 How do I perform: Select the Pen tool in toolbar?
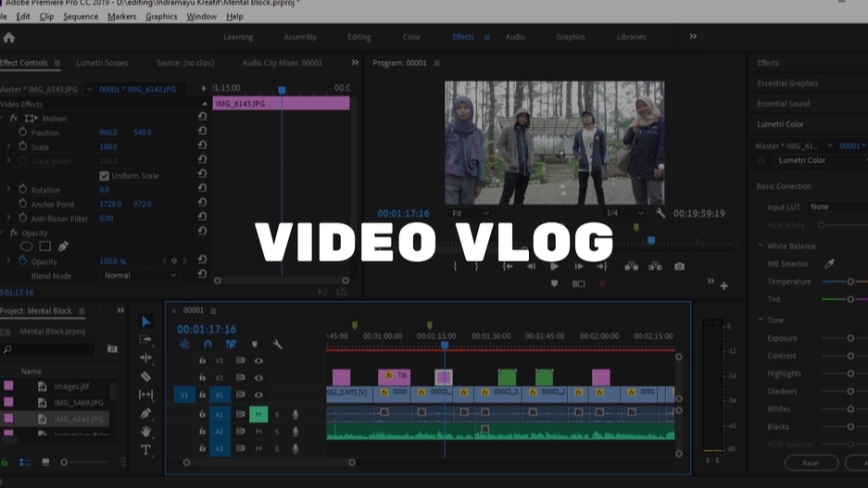(x=145, y=413)
